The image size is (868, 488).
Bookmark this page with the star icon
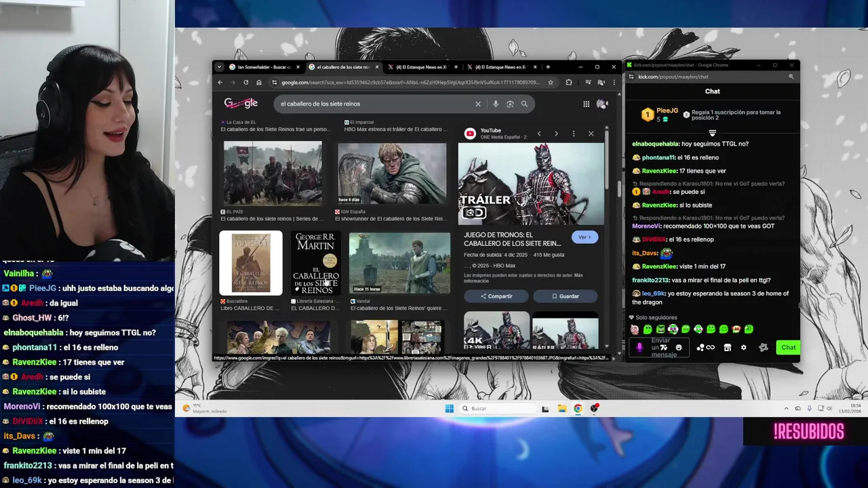(551, 82)
